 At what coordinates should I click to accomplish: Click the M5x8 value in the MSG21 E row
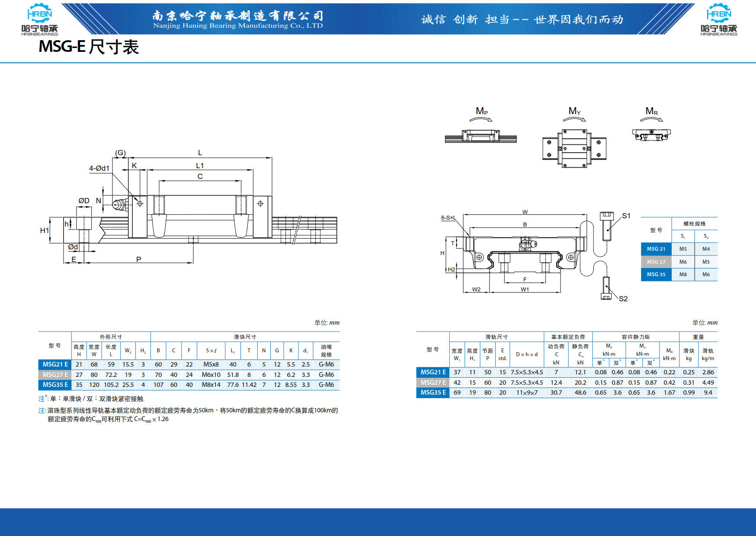point(211,364)
